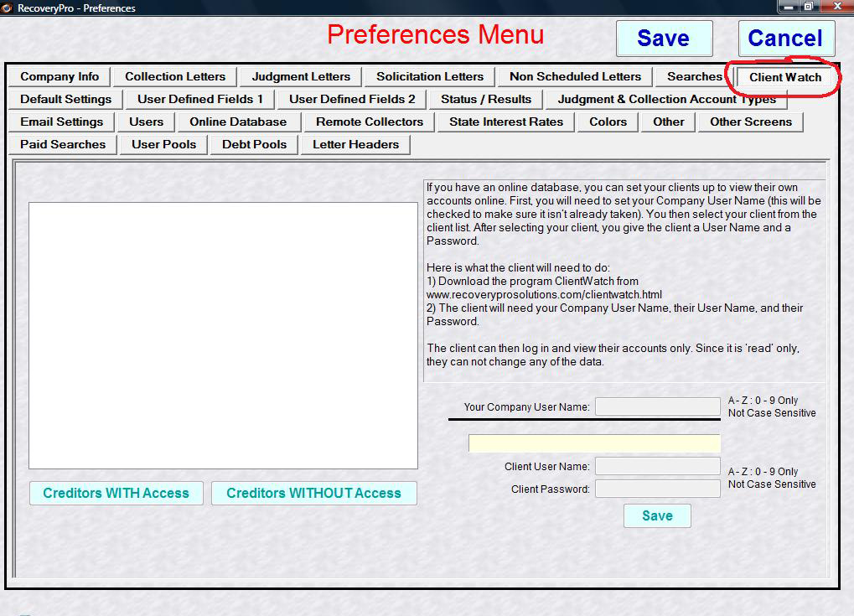
Task: Switch to the Searches tab
Action: click(x=695, y=77)
